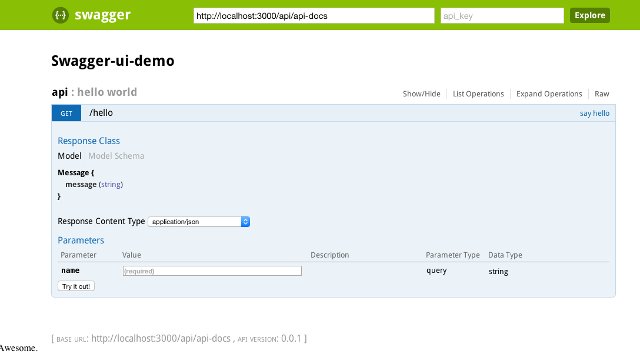
Task: Click the Data Type column header
Action: 505,255
